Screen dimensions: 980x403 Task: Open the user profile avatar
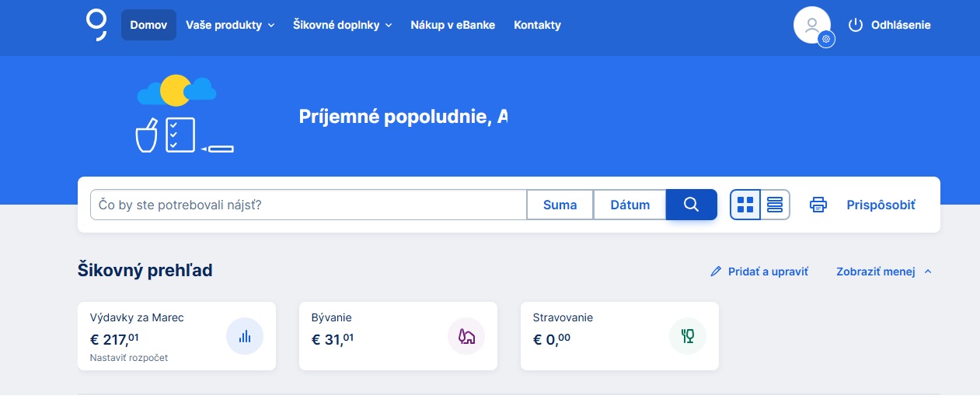[x=812, y=25]
